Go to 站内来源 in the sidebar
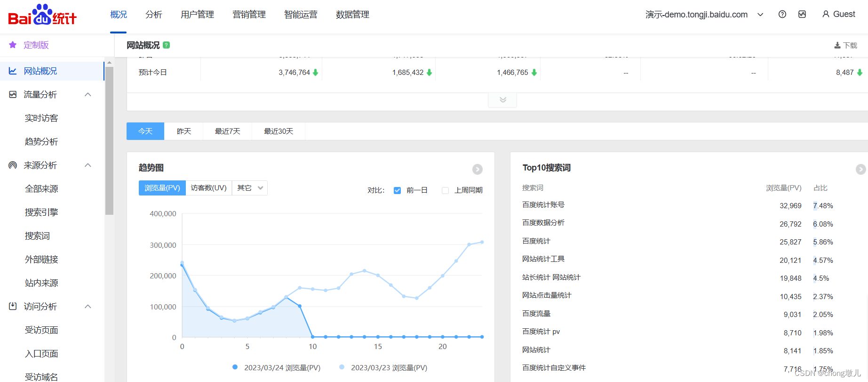This screenshot has height=382, width=868. coord(41,283)
